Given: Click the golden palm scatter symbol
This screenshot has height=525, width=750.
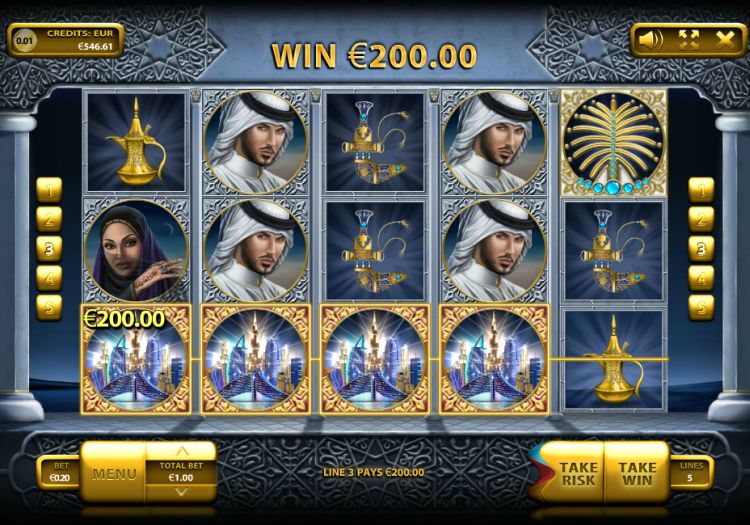Looking at the screenshot, I should pyautogui.click(x=614, y=142).
